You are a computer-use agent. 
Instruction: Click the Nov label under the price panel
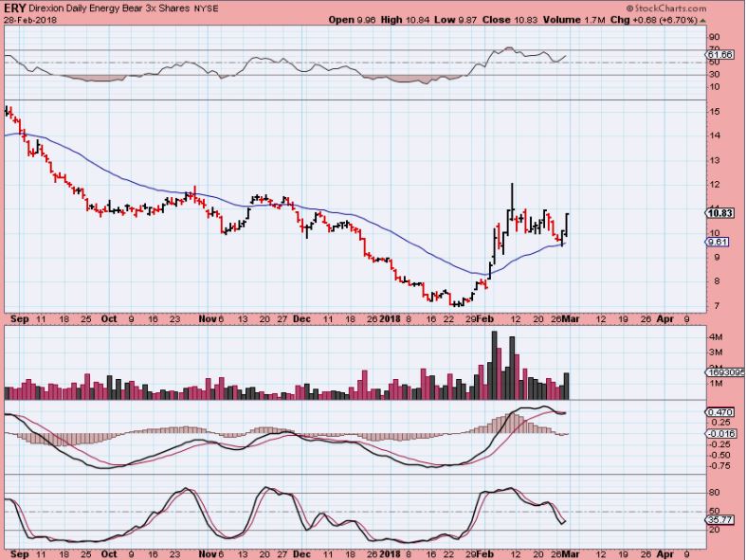tap(207, 319)
